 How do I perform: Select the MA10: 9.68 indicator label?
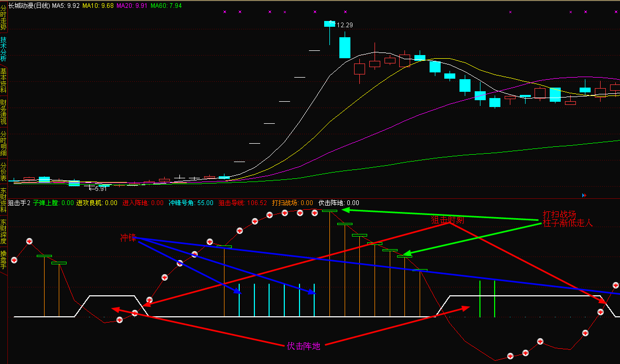pos(98,6)
